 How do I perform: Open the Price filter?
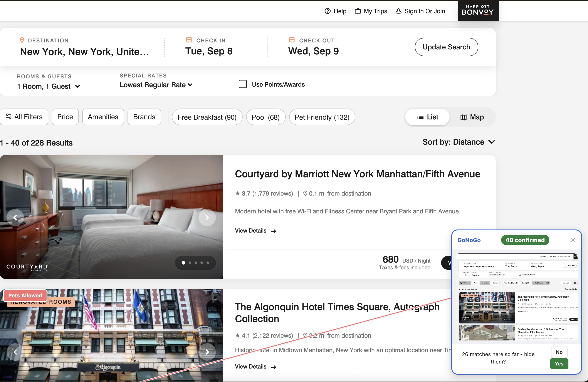(65, 117)
